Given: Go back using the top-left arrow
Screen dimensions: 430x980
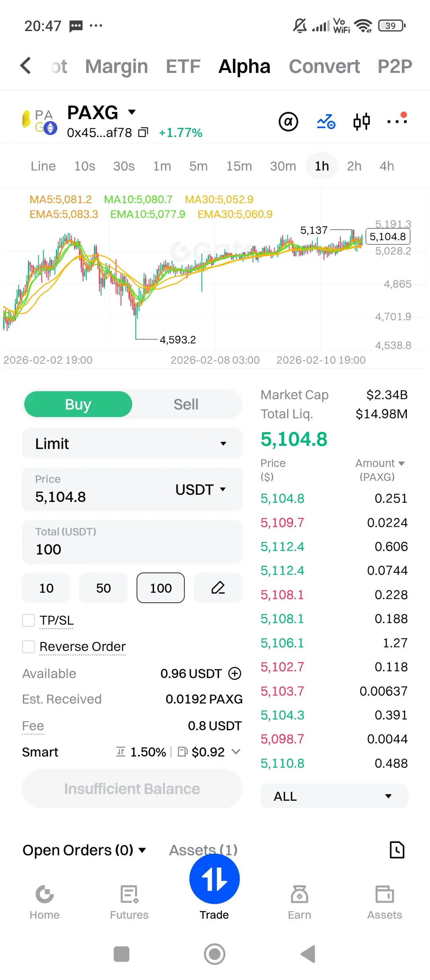Looking at the screenshot, I should 26,66.
